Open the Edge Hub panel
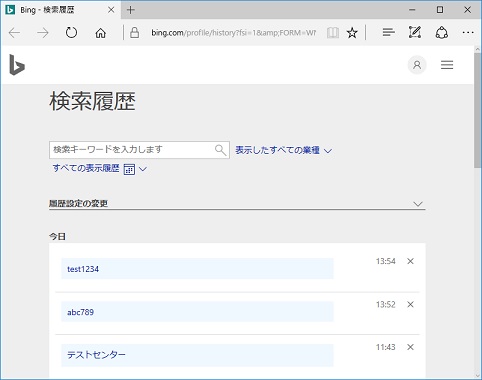 [388, 32]
